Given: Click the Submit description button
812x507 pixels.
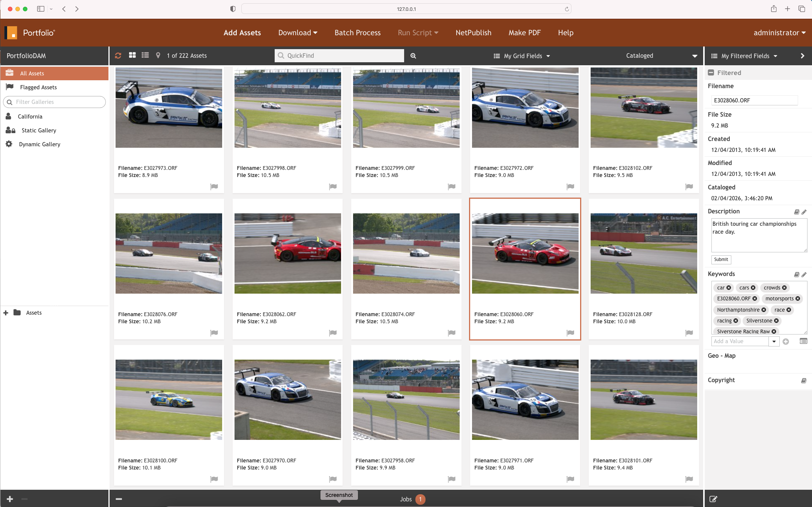Looking at the screenshot, I should tap(721, 259).
